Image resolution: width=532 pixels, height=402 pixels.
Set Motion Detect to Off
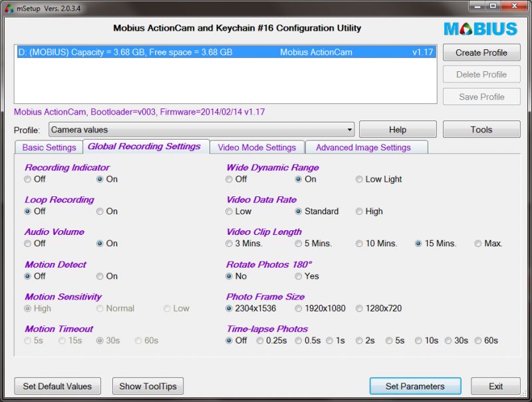click(x=35, y=276)
